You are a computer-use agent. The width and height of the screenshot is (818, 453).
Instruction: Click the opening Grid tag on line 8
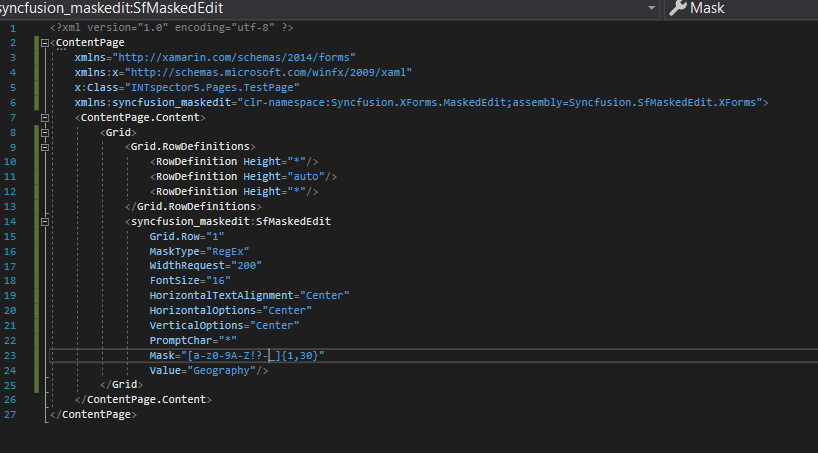click(118, 133)
